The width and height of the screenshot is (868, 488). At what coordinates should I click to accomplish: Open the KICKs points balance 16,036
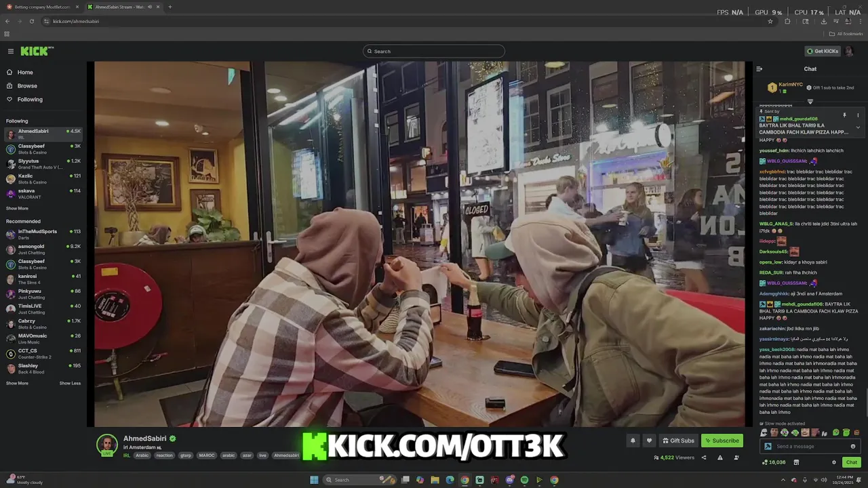point(774,462)
